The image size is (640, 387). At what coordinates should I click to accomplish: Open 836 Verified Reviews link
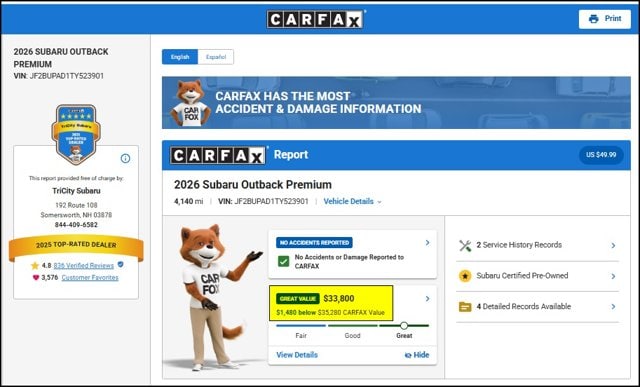[84, 265]
